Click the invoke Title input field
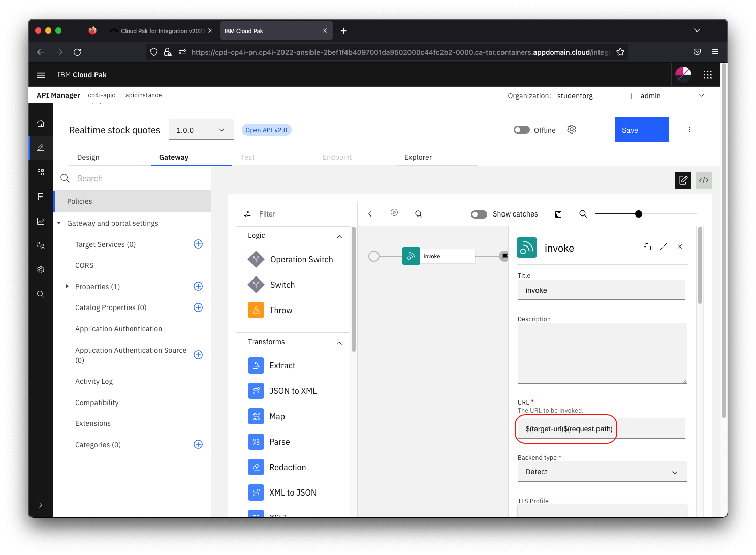Screen dimensions: 756x555 click(x=602, y=290)
